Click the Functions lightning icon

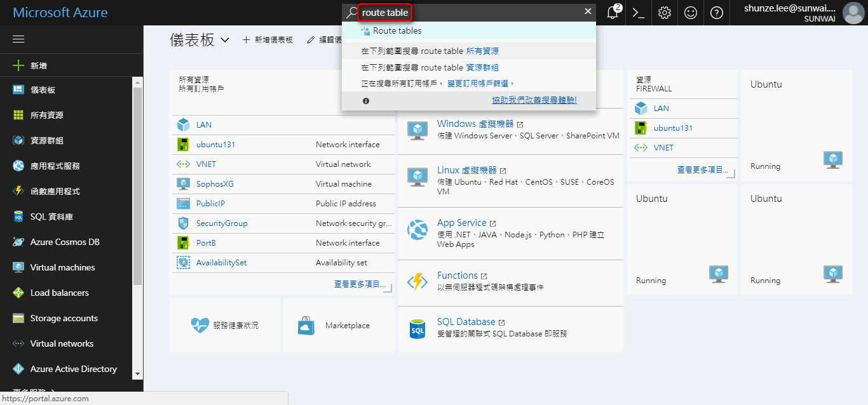pyautogui.click(x=417, y=281)
